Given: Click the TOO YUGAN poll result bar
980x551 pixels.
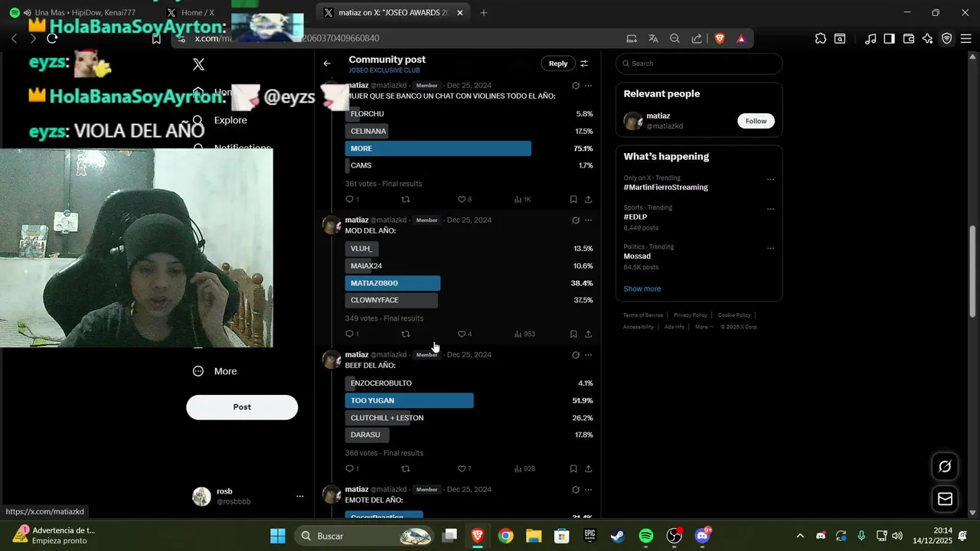Looking at the screenshot, I should coord(409,401).
